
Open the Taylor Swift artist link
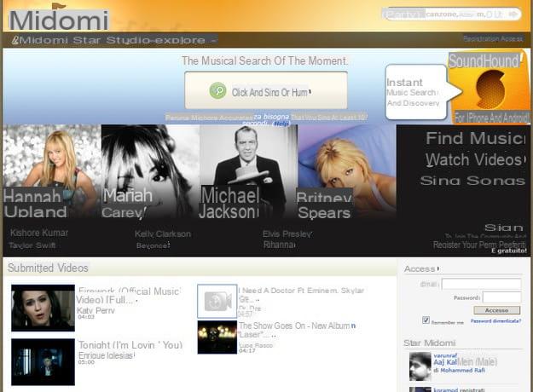point(32,245)
